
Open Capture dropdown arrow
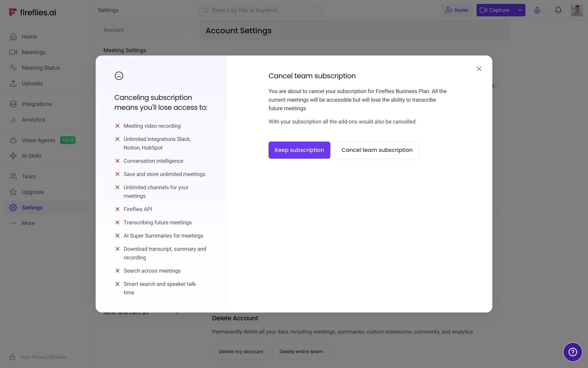520,10
